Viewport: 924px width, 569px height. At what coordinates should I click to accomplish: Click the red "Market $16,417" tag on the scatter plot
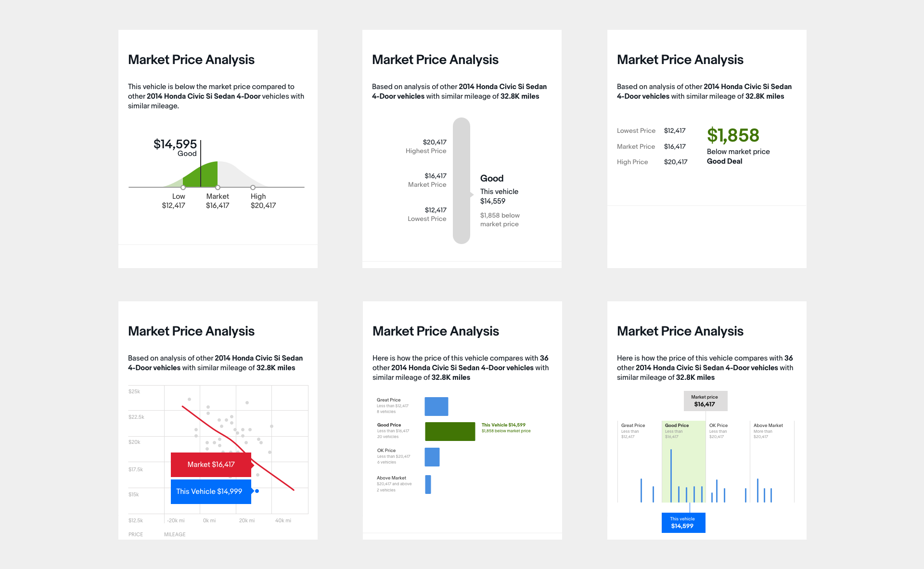point(211,465)
